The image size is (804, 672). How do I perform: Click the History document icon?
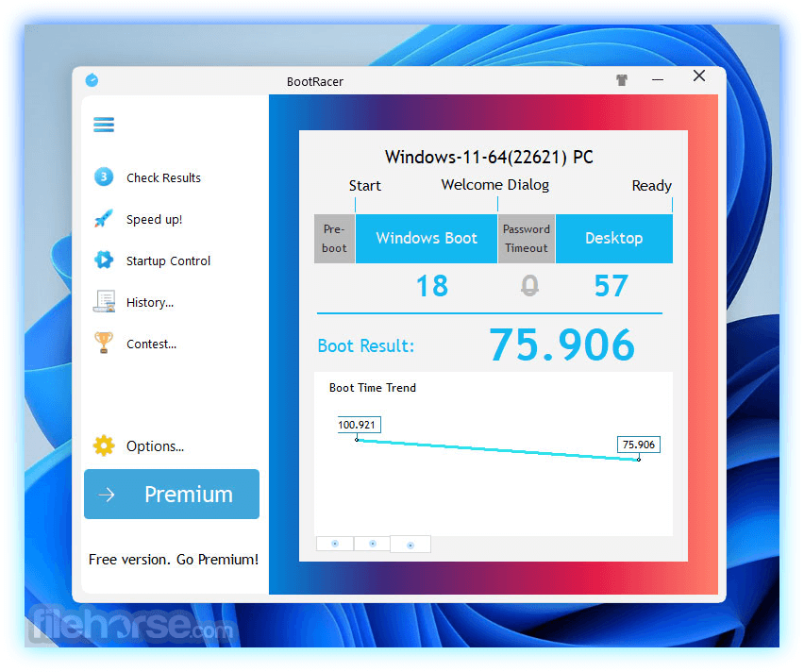click(104, 301)
